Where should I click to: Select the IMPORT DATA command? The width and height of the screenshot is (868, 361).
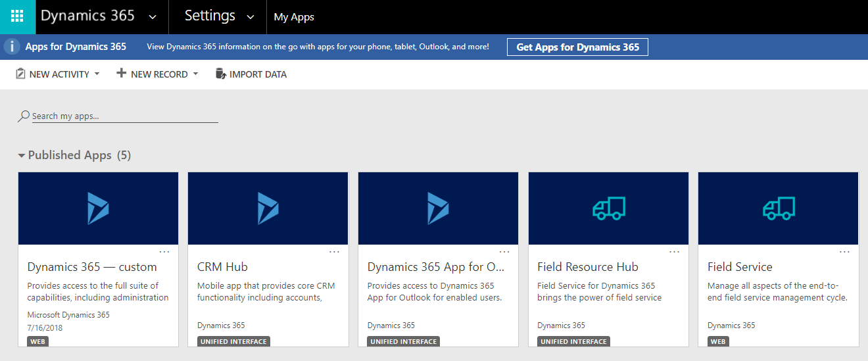pyautogui.click(x=258, y=74)
